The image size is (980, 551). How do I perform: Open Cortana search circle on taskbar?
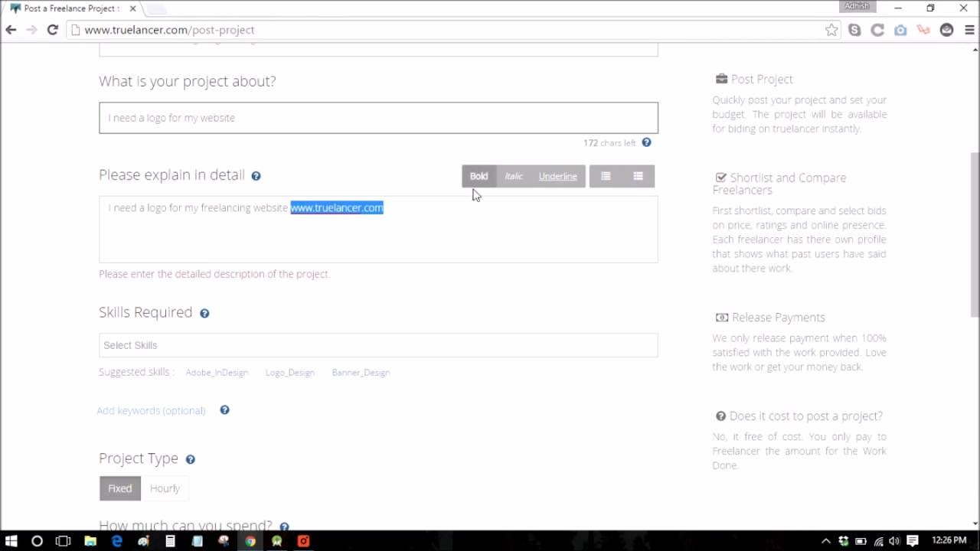tap(37, 541)
